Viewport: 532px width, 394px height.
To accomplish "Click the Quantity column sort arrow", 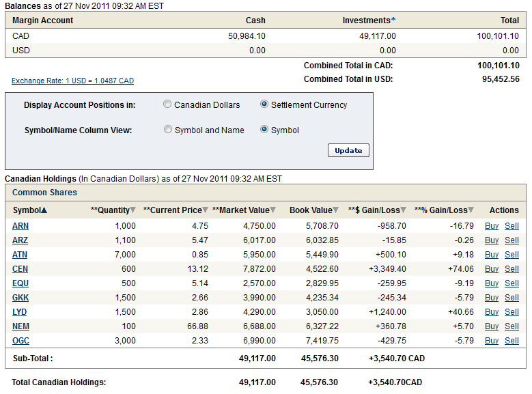I will point(133,210).
